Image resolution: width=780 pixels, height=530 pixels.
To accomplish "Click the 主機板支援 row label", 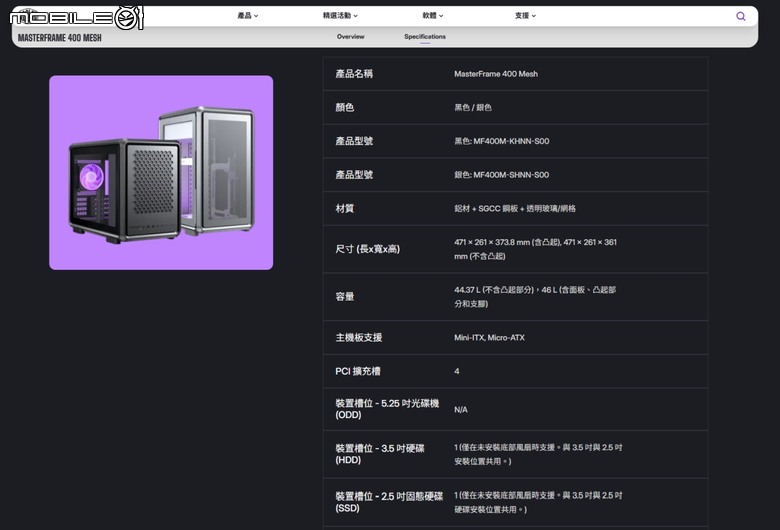I will pyautogui.click(x=358, y=337).
